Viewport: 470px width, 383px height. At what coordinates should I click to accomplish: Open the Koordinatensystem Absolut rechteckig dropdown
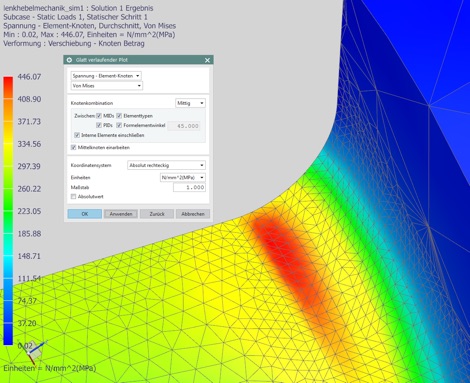coord(166,165)
